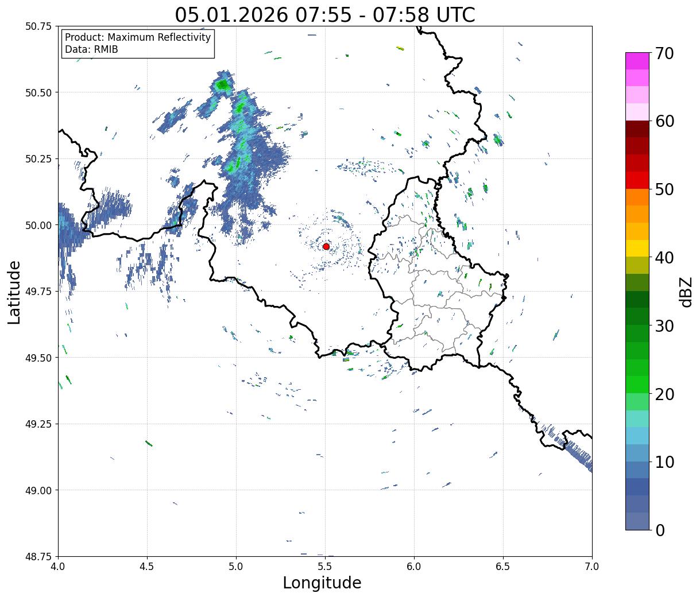Click the longitude tick label '6.0'
700x597 pixels.
(414, 567)
